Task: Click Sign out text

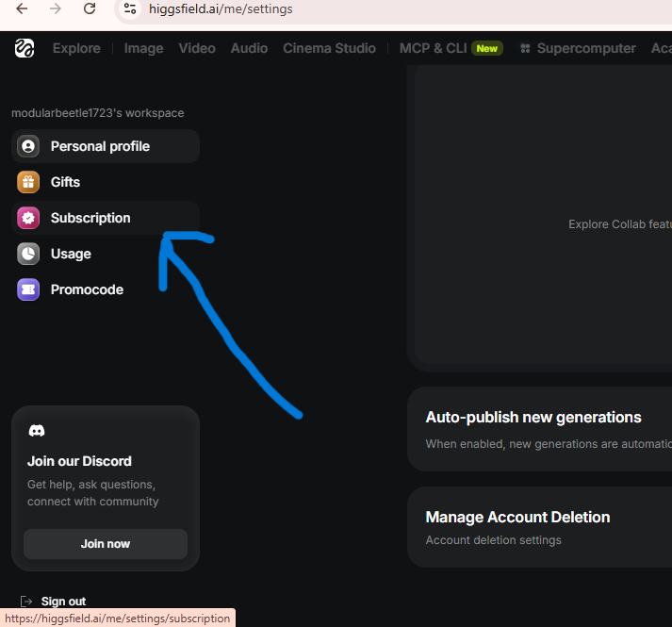Action: click(x=63, y=602)
